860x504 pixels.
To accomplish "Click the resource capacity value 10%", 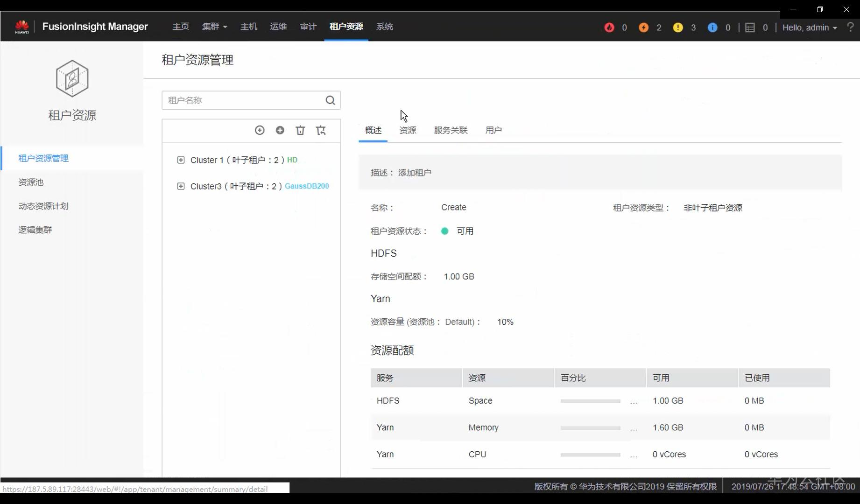I will (505, 322).
